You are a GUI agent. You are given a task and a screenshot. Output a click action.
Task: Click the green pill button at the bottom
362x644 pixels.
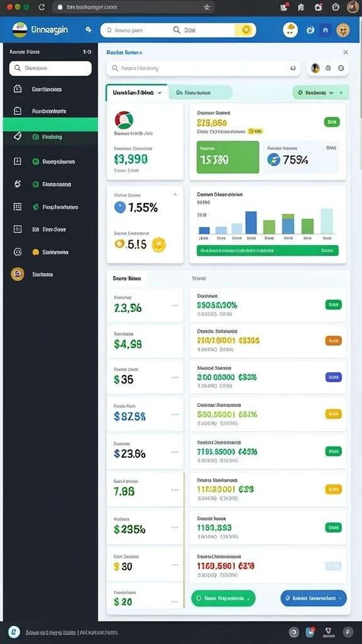(223, 599)
